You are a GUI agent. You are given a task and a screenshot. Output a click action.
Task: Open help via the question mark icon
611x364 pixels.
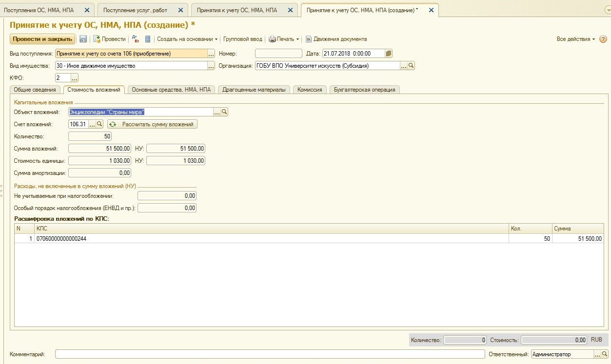tap(603, 39)
